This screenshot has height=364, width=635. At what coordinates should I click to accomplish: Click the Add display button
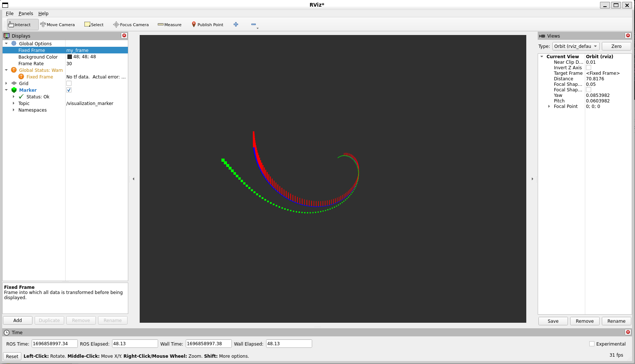click(18, 321)
